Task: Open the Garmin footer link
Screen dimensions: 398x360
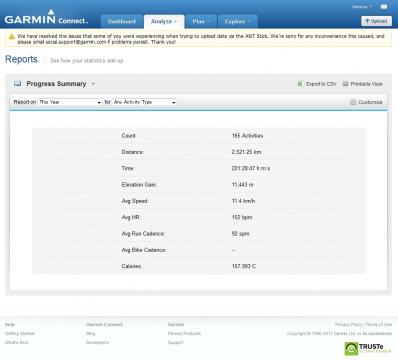Action: [176, 324]
